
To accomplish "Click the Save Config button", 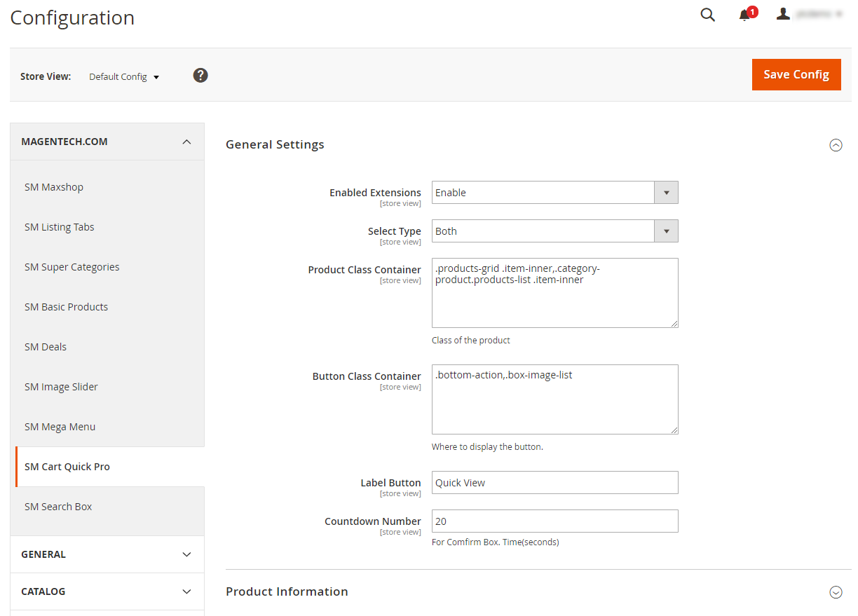I will pos(796,74).
